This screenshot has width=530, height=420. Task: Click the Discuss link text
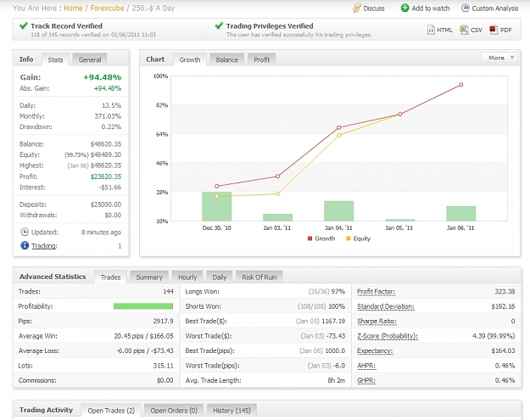[x=374, y=8]
